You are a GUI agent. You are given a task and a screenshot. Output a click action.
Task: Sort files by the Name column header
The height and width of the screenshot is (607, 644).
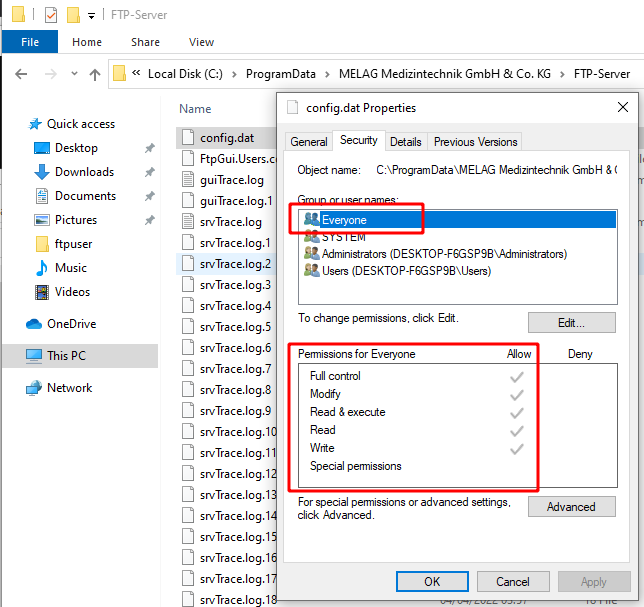(195, 109)
